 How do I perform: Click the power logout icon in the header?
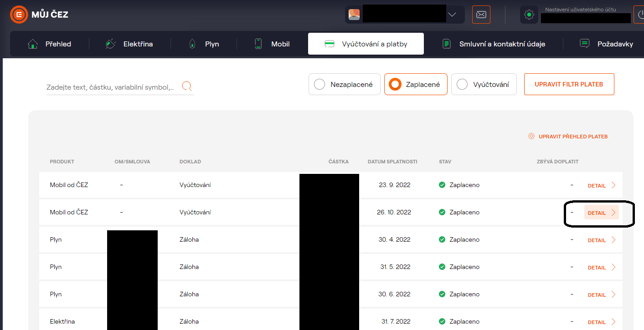[x=639, y=15]
